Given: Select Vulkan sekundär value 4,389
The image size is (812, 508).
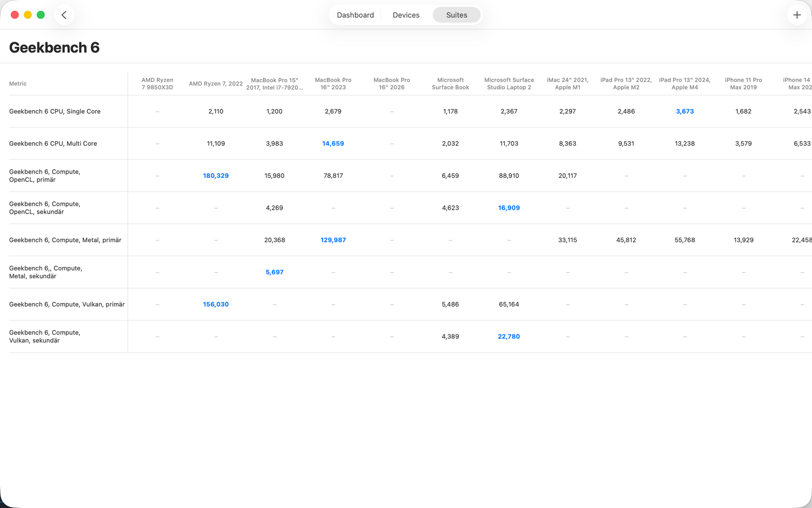Looking at the screenshot, I should pos(450,337).
